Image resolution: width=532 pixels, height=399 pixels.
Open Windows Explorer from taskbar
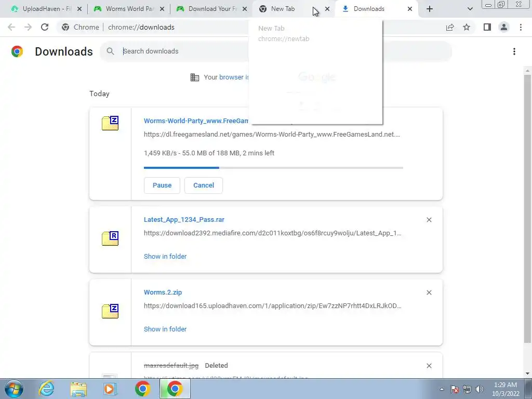click(x=78, y=389)
